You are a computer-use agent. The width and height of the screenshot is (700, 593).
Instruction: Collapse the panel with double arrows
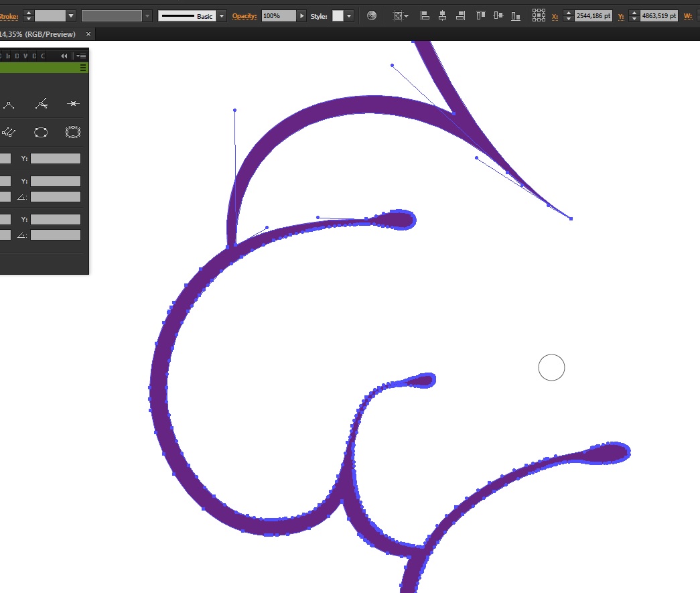[x=64, y=56]
